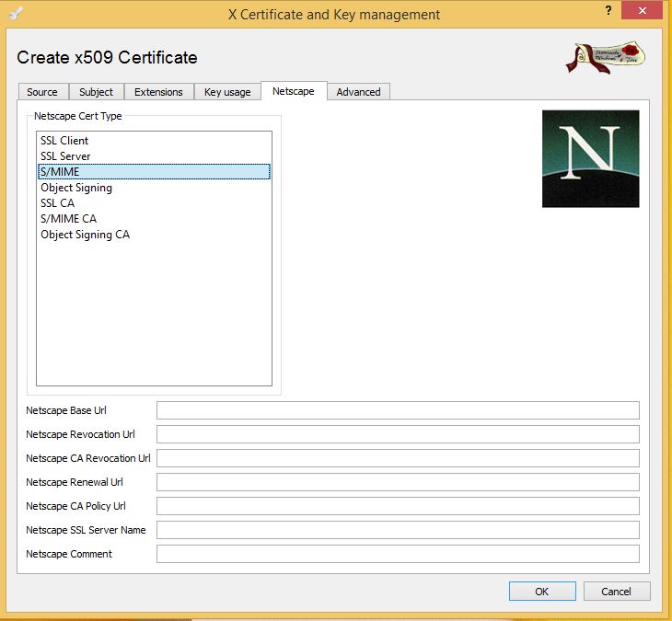Select Object Signing cert type
The width and height of the screenshot is (672, 621).
tap(154, 188)
